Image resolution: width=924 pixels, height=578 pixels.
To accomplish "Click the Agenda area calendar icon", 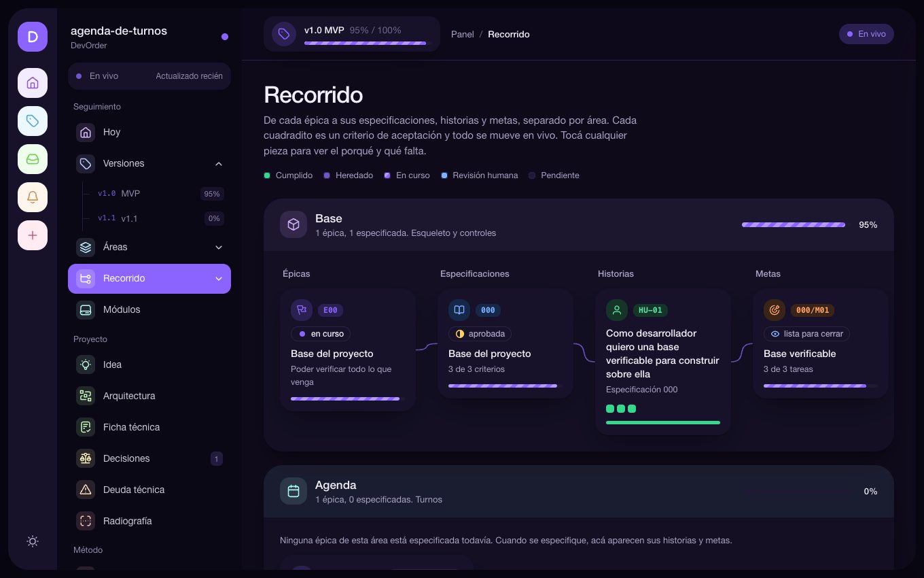I will coord(294,491).
